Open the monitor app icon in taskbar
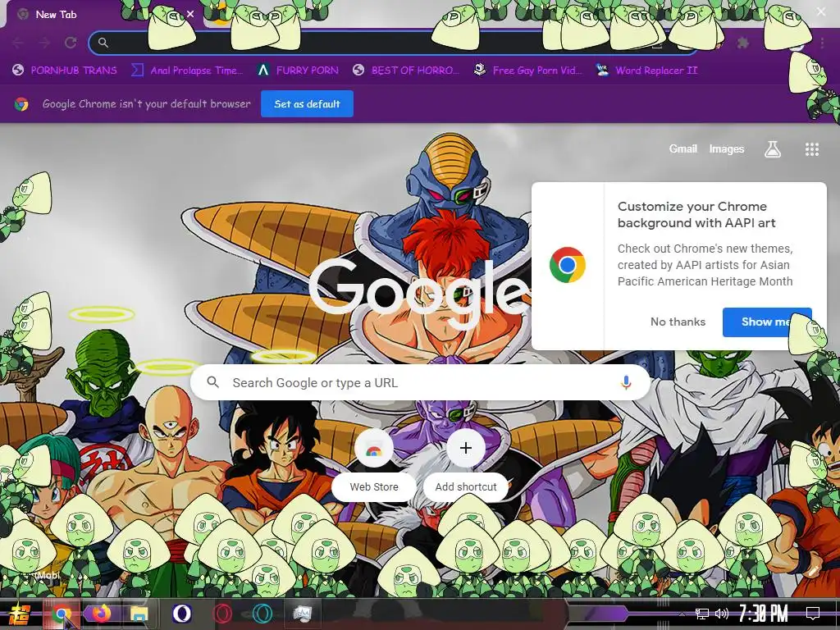Image resolution: width=840 pixels, height=630 pixels. tap(302, 614)
